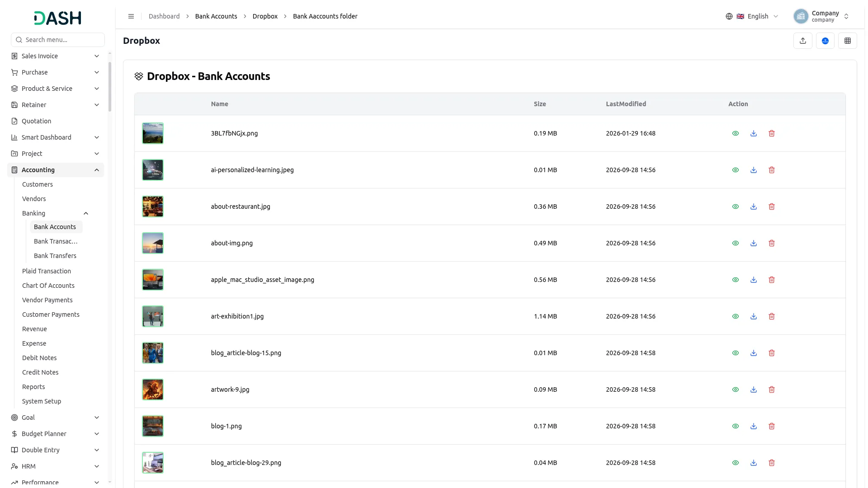Delete the about-img.png file

click(x=772, y=243)
